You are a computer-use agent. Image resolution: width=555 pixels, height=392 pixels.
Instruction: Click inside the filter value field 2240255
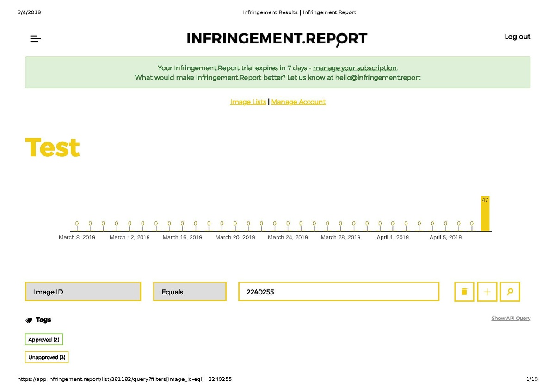339,292
